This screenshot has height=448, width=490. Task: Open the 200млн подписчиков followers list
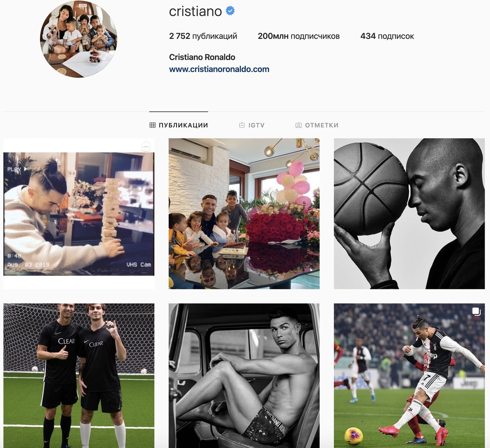tap(298, 36)
